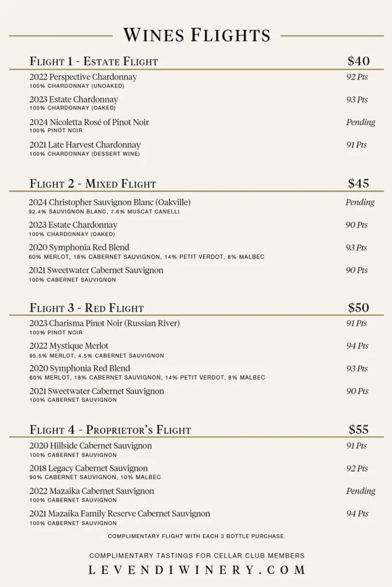Select the Flight 4 - Proprietor's Flight heading
Image resolution: width=392 pixels, height=587 pixels.
[x=110, y=430]
